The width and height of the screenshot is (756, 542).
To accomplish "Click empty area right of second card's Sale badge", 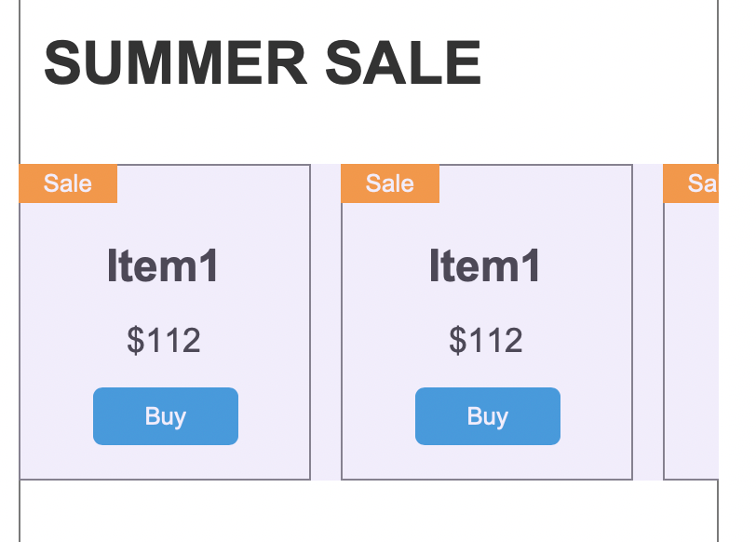I will point(534,184).
